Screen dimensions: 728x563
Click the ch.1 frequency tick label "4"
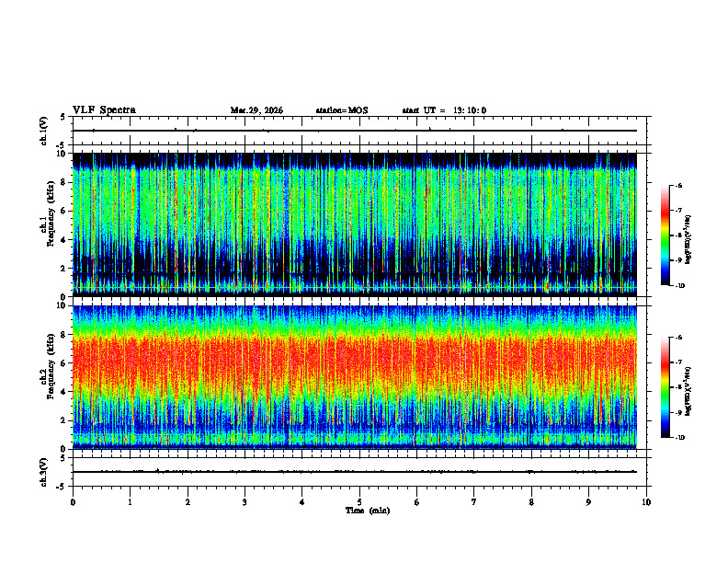[63, 240]
